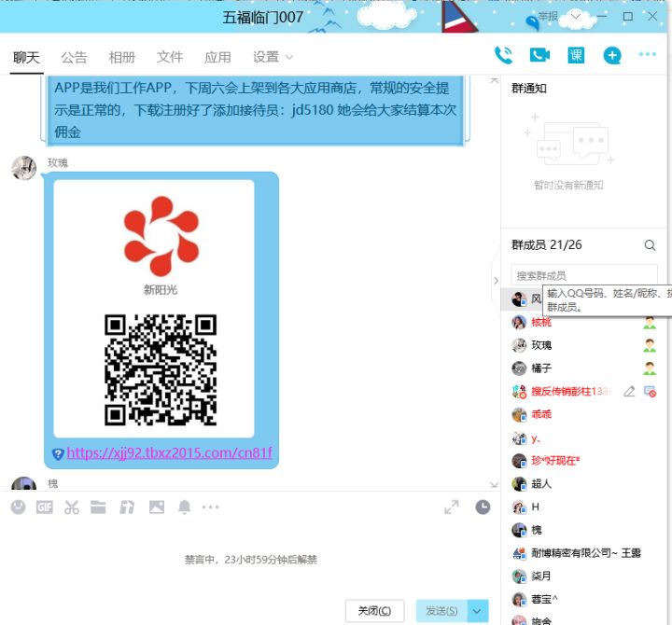Click the 关闭(C) button
The image size is (672, 625).
pos(374,611)
